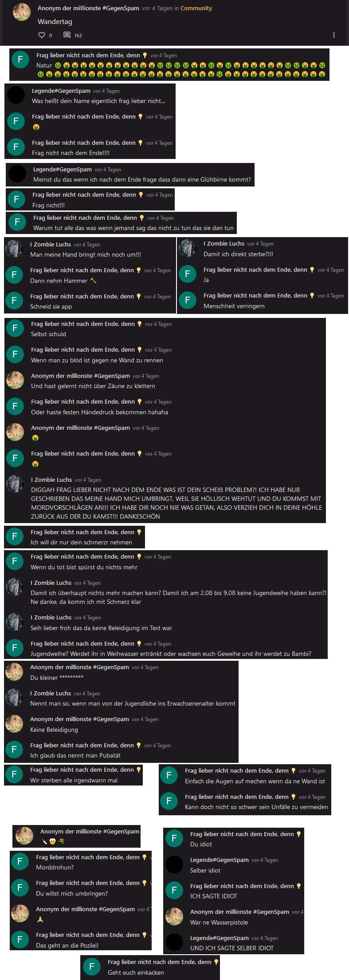Image resolution: width=349 pixels, height=980 pixels.
Task: Click the F avatar beside 'Morddrohun?'
Action: pos(20,861)
